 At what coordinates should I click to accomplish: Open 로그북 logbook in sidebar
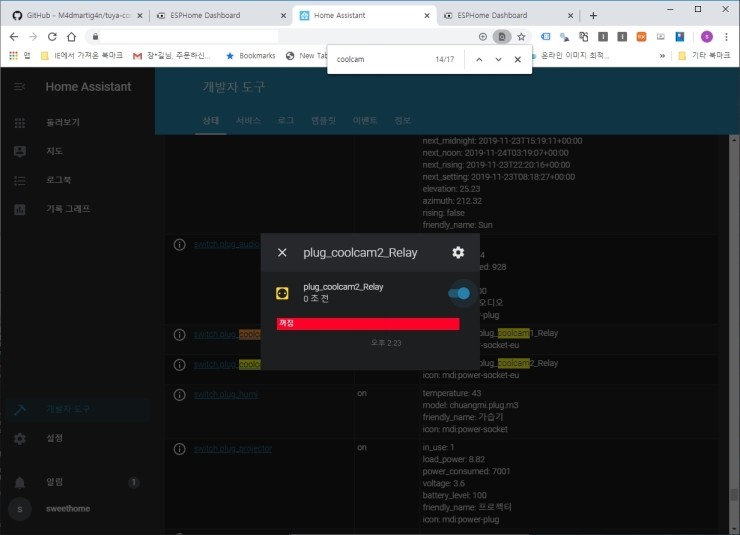click(x=77, y=180)
